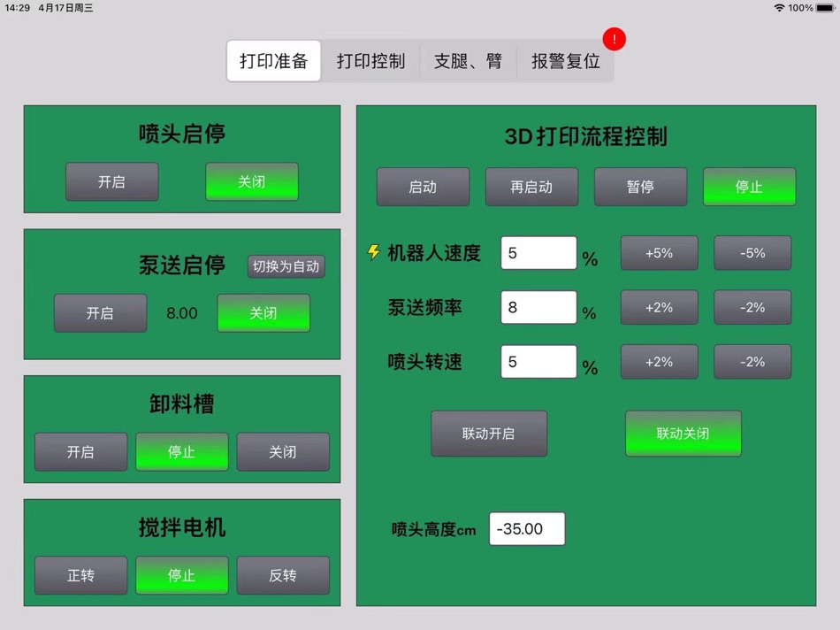Enable the nozzle with 喷头启停 开启 button
This screenshot has width=840, height=630.
tap(111, 181)
